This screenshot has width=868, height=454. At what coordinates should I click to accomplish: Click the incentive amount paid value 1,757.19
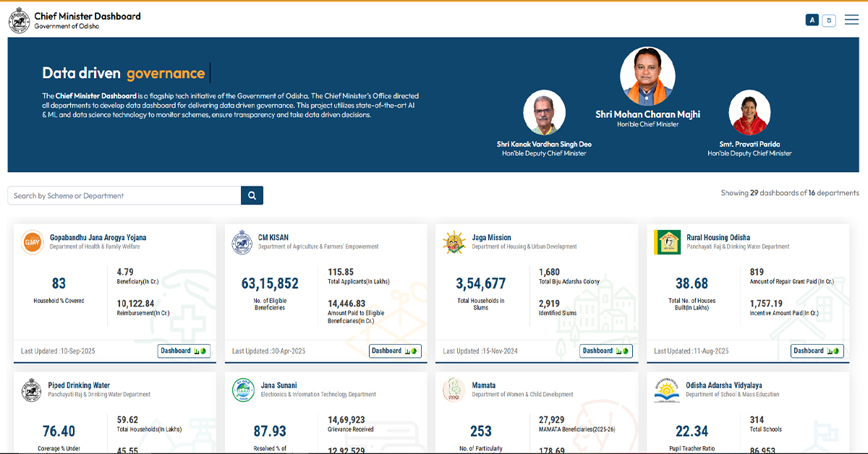(767, 304)
